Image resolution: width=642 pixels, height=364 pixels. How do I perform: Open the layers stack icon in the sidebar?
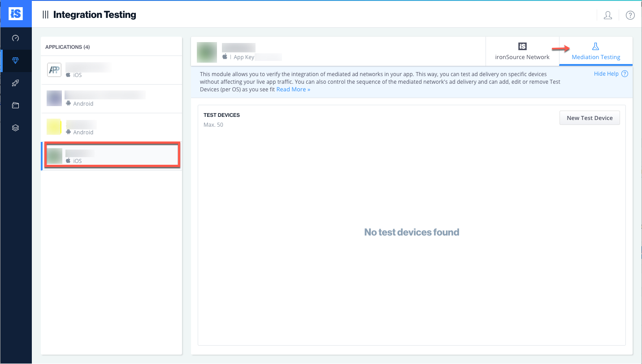pos(16,128)
